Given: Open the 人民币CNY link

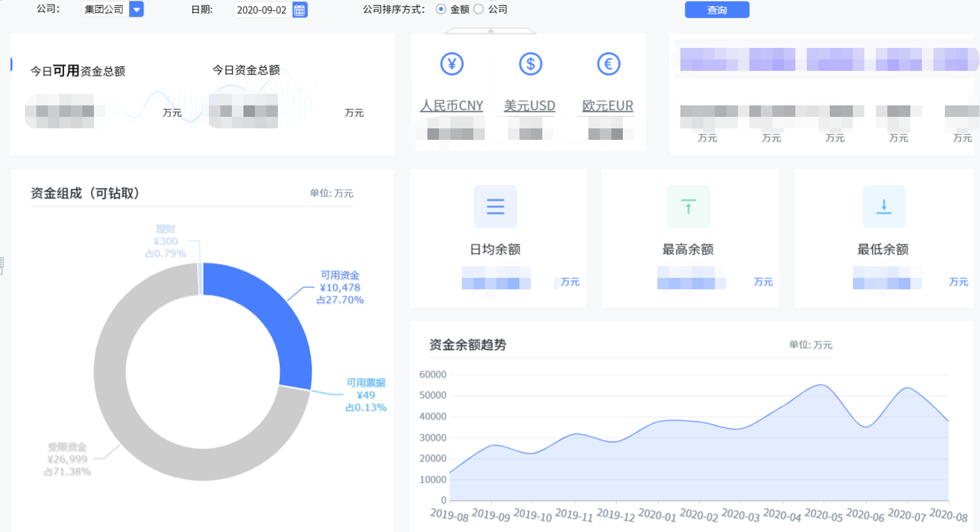Looking at the screenshot, I should 451,106.
